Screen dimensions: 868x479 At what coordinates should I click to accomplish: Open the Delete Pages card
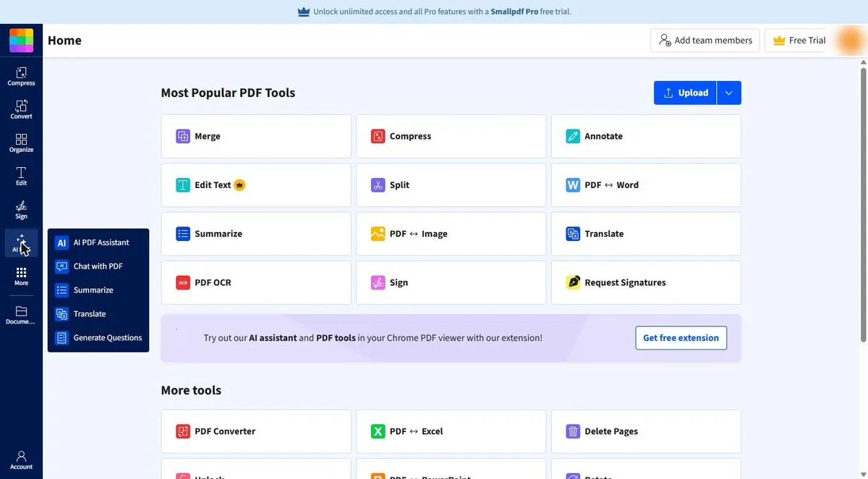point(646,431)
